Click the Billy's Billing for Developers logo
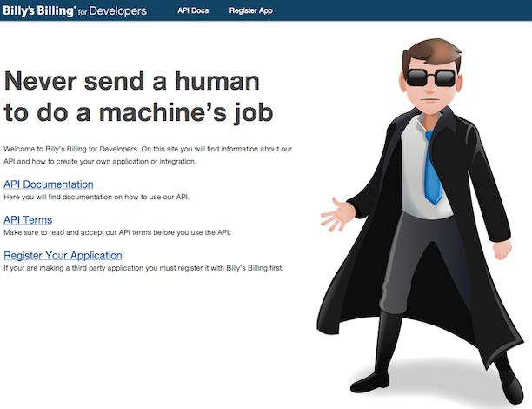The width and height of the screenshot is (532, 409). click(x=75, y=10)
